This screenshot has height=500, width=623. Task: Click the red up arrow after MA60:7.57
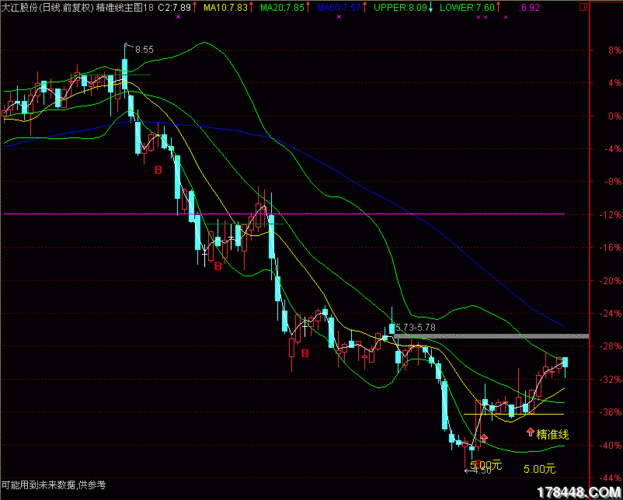[x=365, y=7]
